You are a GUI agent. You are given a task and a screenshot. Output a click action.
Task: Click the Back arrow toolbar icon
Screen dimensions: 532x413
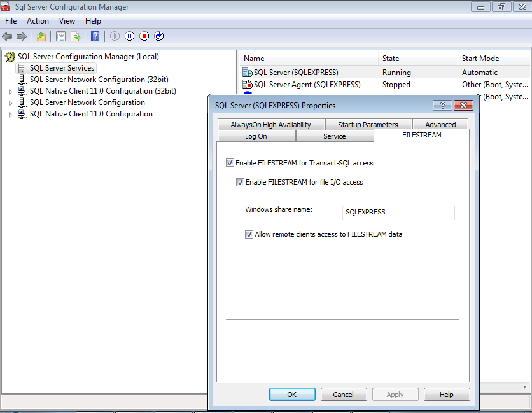[x=7, y=36]
